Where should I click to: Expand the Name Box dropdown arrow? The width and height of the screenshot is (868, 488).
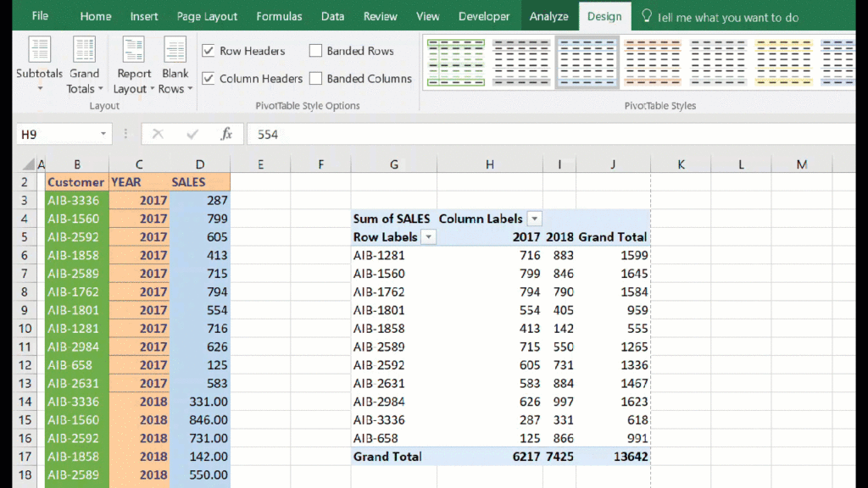pyautogui.click(x=103, y=134)
